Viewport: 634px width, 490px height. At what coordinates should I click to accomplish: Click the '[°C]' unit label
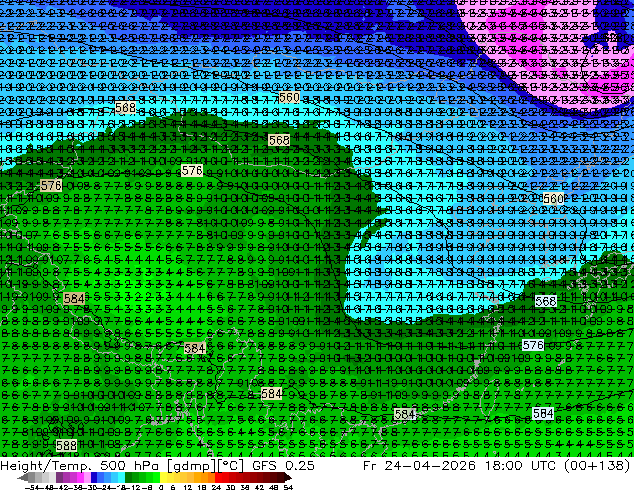(231, 466)
